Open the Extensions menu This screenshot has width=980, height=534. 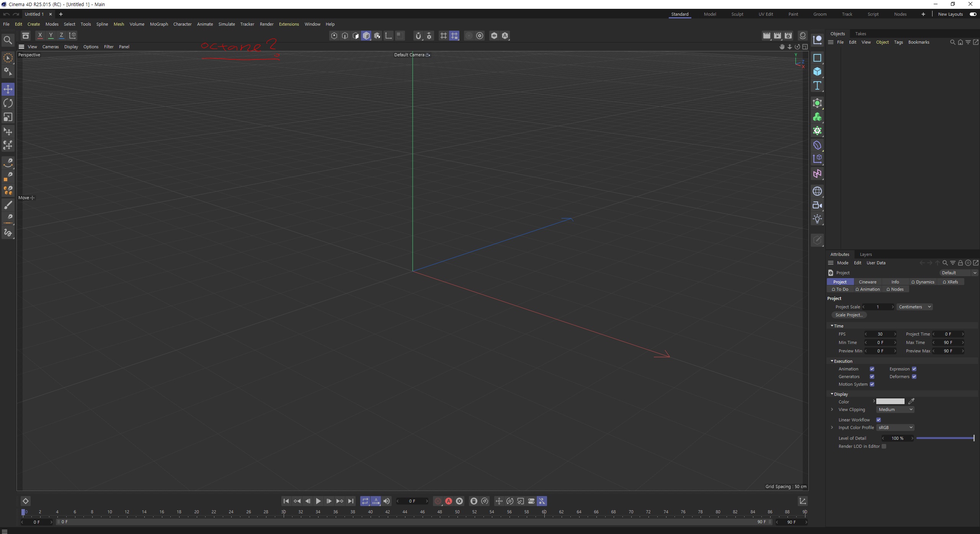pyautogui.click(x=289, y=24)
